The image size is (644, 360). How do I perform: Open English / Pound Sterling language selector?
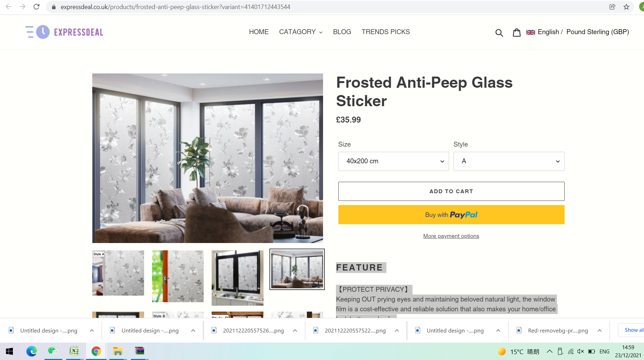[x=578, y=32]
